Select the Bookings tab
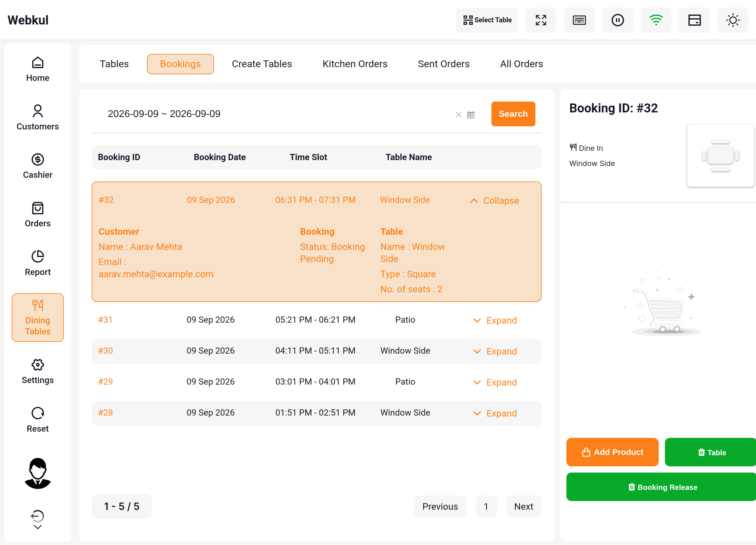756x545 pixels. point(180,64)
